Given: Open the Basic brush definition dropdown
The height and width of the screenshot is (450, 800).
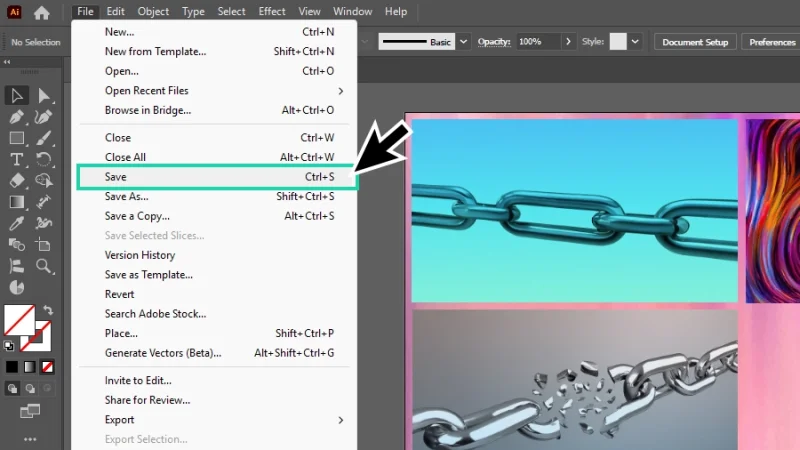Looking at the screenshot, I should (463, 42).
